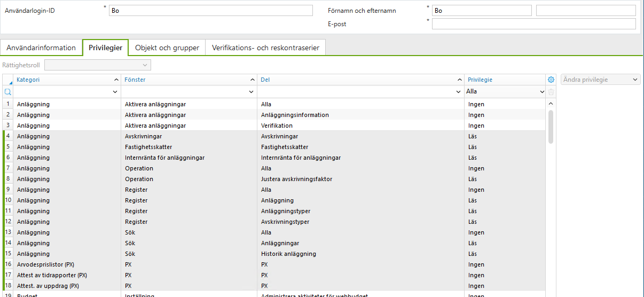Click 'Historik anläggning' cell

click(361, 254)
